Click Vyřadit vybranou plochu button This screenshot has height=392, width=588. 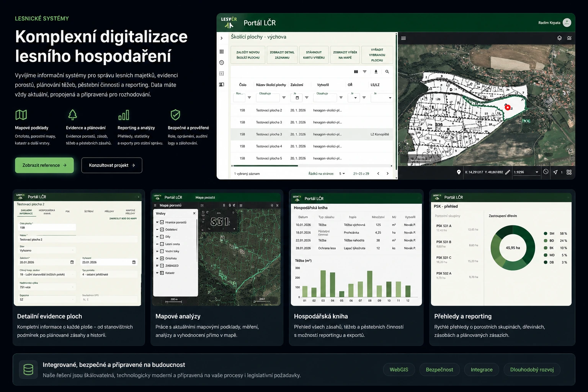click(x=377, y=55)
